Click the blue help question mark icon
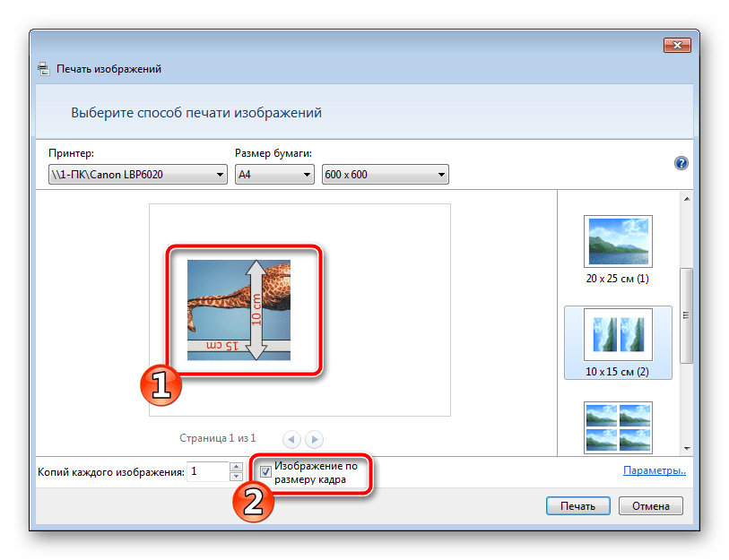Viewport: 729px width, 560px height. (x=681, y=163)
